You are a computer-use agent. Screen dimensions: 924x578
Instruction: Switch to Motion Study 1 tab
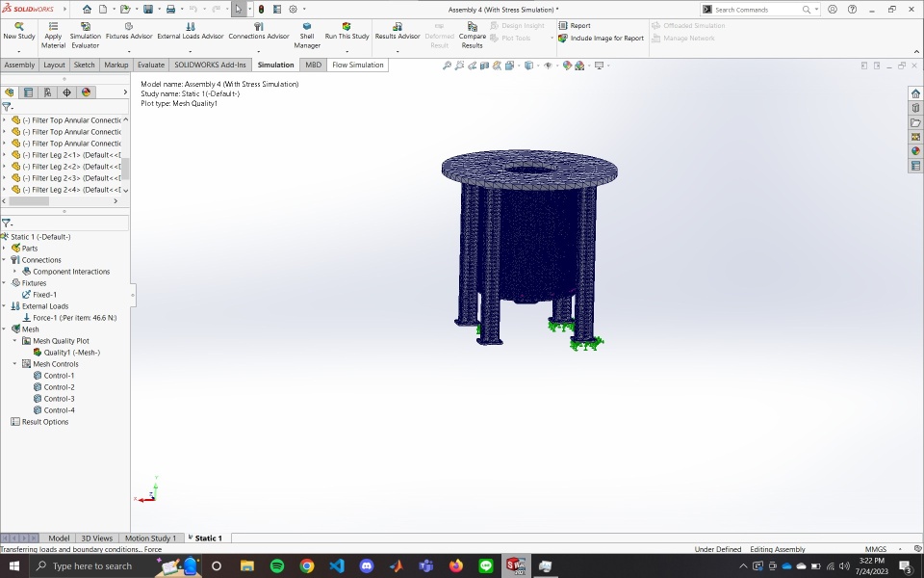[150, 538]
